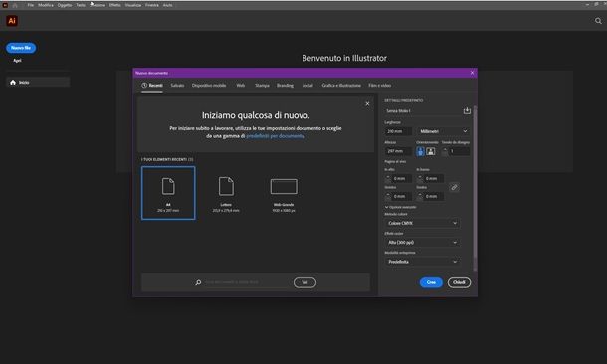Click the template search input field
This screenshot has width=607, height=364.
pos(247,282)
